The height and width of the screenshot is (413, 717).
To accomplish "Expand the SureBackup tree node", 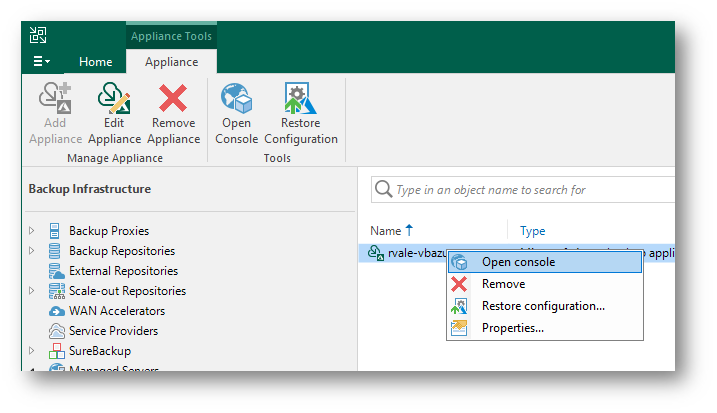I will coord(32,351).
